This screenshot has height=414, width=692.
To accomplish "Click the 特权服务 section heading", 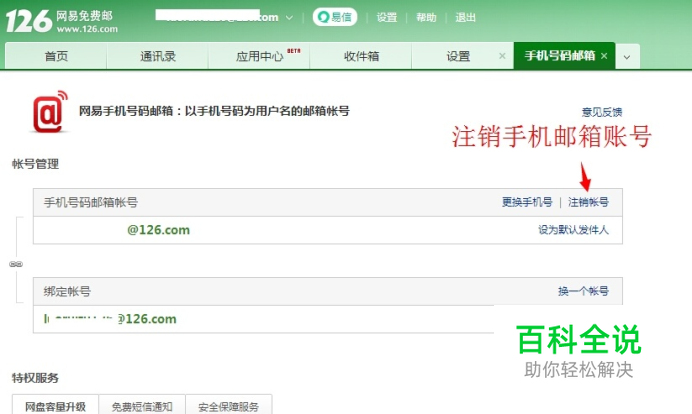I will pos(35,378).
